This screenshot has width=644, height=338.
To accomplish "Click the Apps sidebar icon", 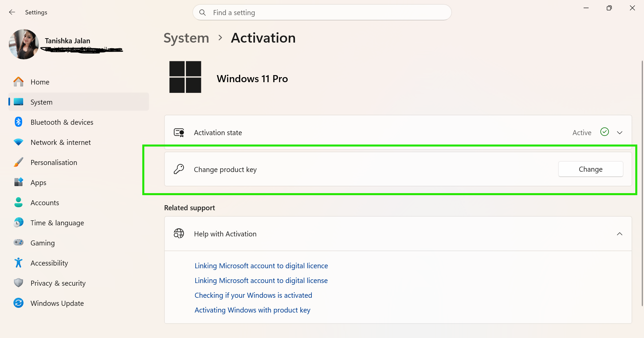I will pyautogui.click(x=18, y=182).
